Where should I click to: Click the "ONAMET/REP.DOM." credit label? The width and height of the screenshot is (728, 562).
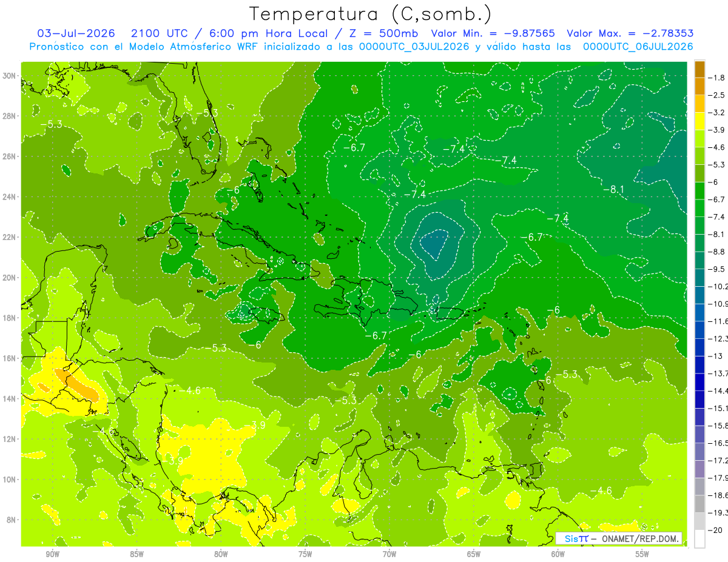coord(639,538)
